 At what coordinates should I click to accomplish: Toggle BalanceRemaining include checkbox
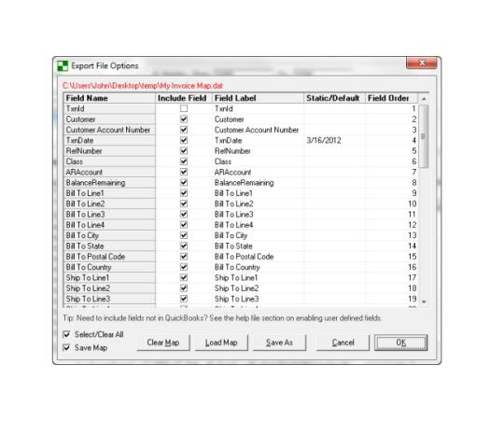coord(184,183)
